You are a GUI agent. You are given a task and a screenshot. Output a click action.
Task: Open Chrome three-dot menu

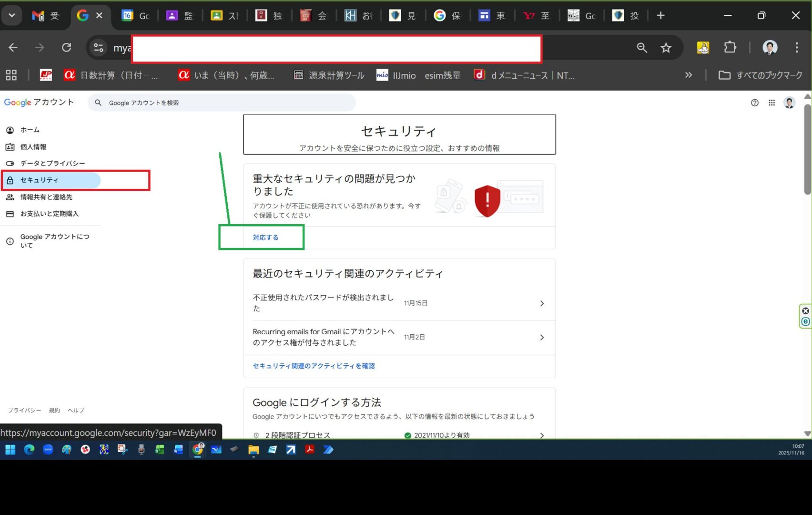click(x=796, y=48)
